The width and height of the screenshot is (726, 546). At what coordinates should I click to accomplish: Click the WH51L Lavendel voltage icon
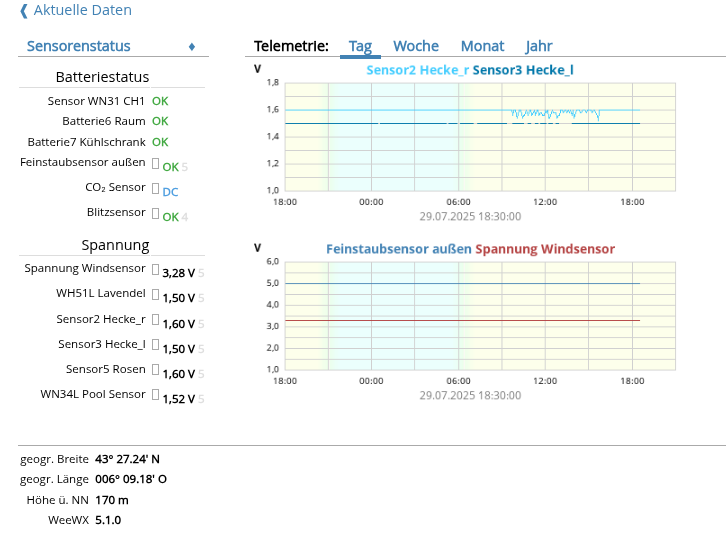155,294
